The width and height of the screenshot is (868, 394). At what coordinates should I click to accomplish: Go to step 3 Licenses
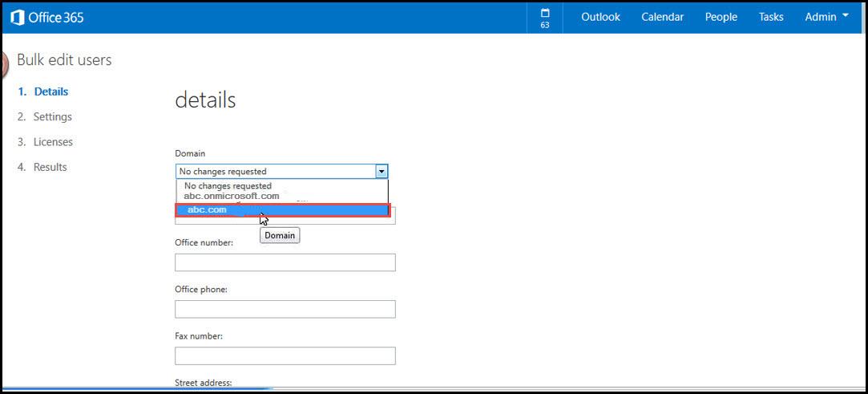(45, 142)
